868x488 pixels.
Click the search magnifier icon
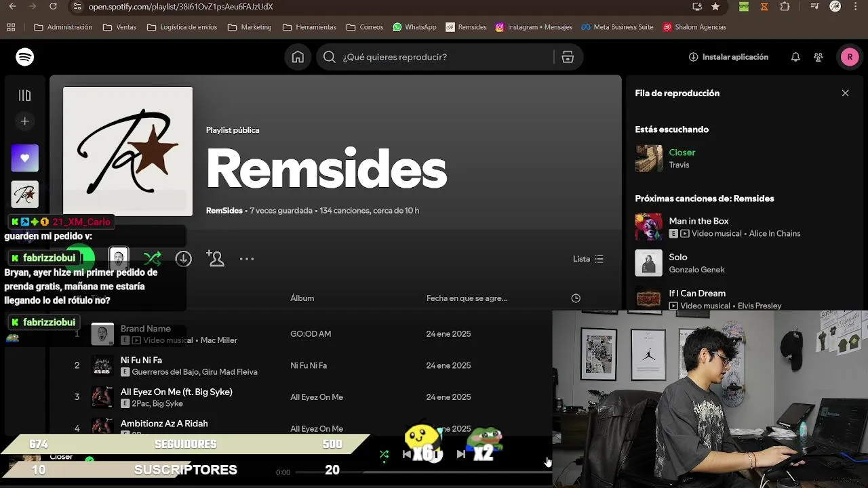330,57
